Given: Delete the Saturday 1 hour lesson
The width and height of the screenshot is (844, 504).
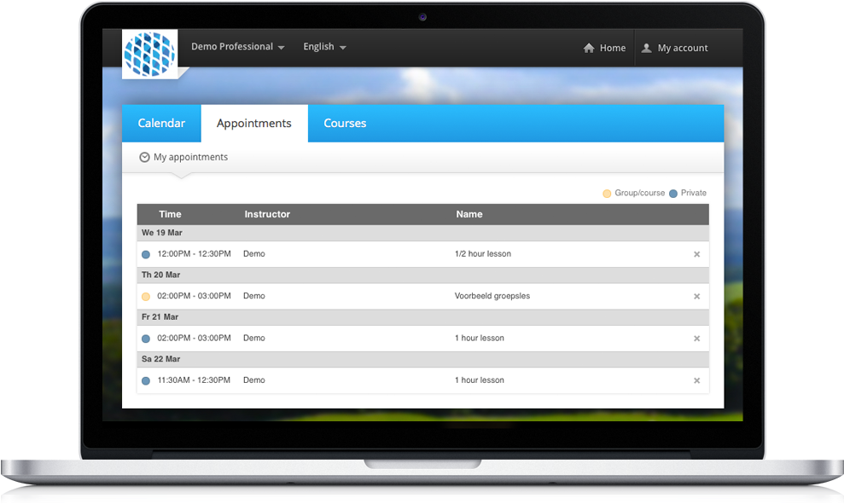Looking at the screenshot, I should click(x=696, y=380).
